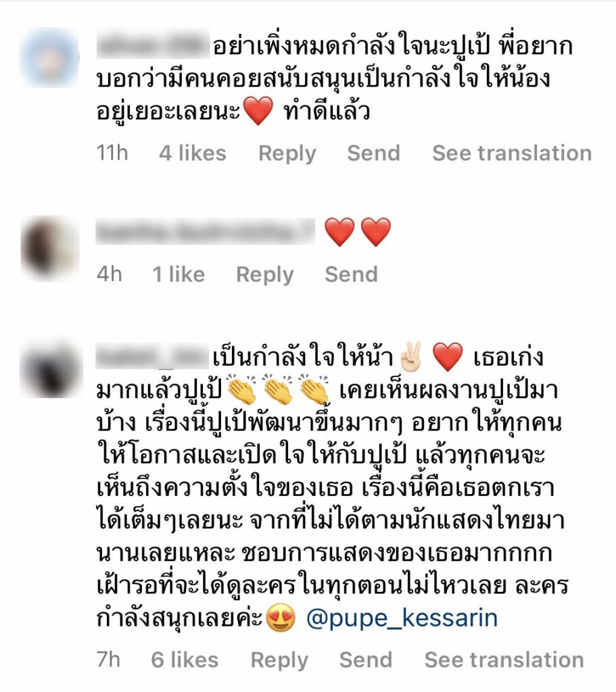This screenshot has height=692, width=616.
Task: See translation of the 7h comment
Action: (504, 660)
